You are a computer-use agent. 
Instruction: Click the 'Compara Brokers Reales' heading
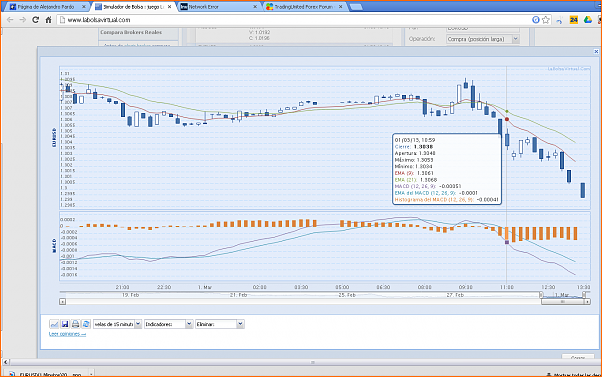point(131,32)
